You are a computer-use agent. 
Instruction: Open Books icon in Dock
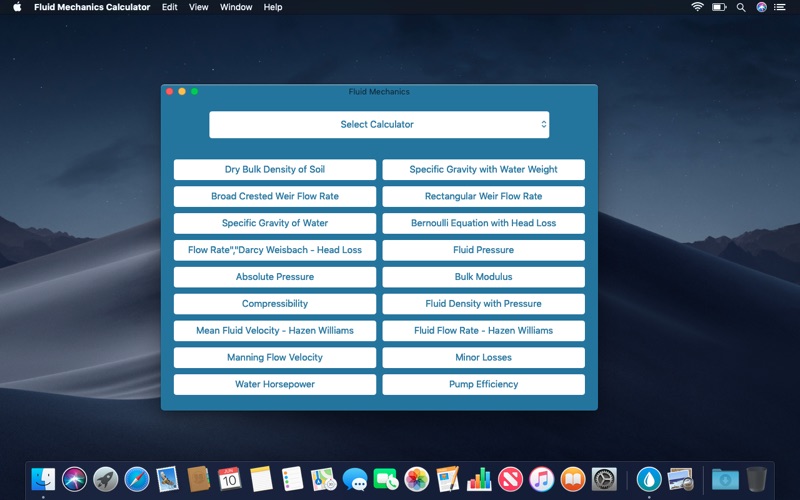click(573, 479)
